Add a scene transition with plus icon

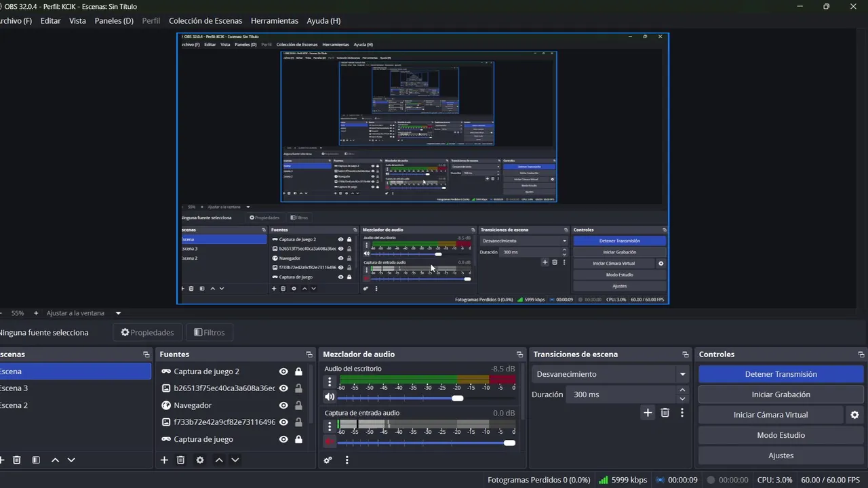(x=648, y=413)
